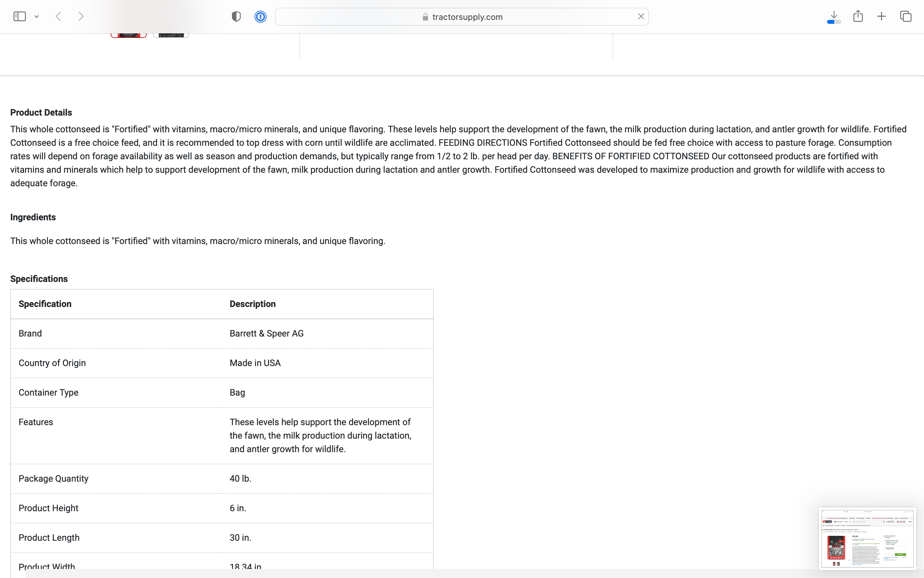Open the 1Password extension icon
The image size is (924, 578).
click(x=261, y=16)
